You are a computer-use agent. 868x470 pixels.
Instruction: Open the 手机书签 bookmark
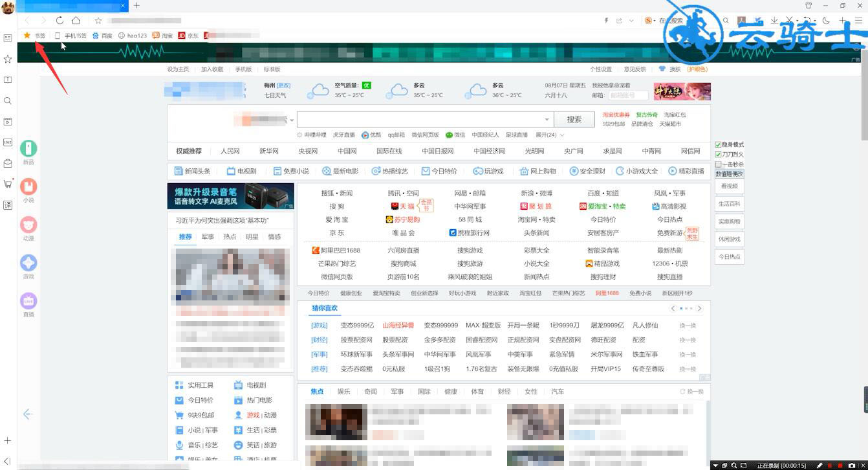coord(71,36)
